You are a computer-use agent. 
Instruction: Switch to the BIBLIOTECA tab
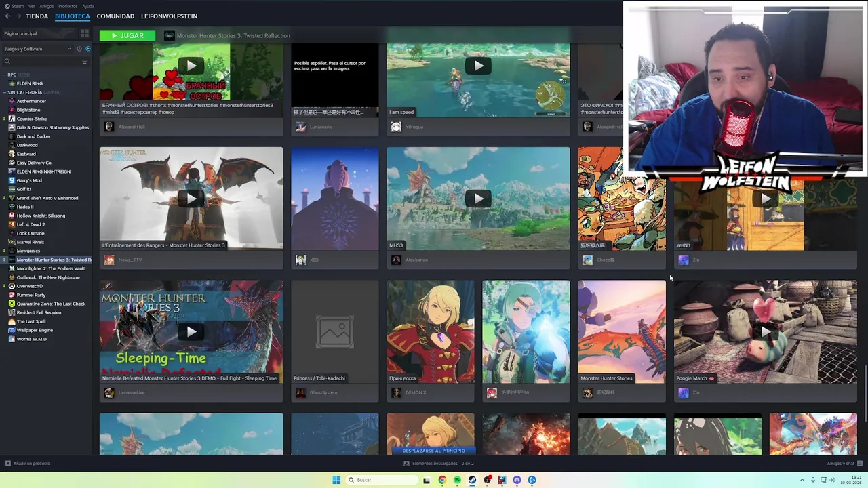(73, 16)
